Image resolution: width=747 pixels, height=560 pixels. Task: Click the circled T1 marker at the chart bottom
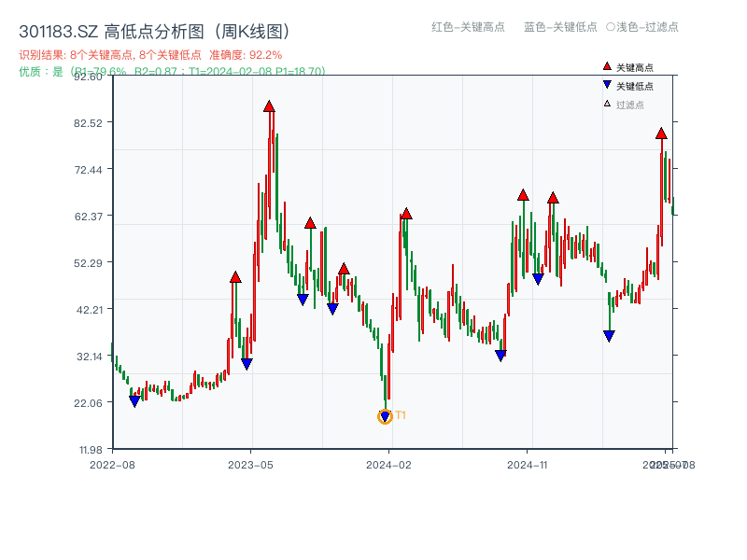pyautogui.click(x=385, y=416)
